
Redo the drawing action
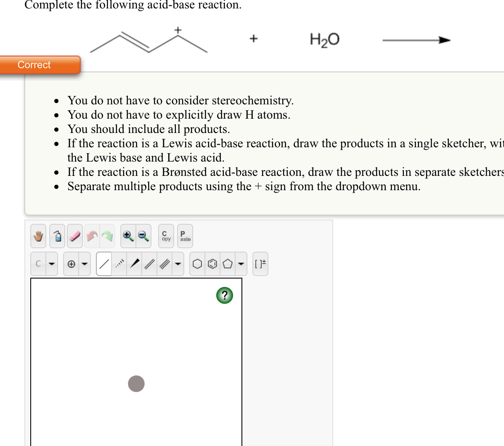[x=107, y=236]
